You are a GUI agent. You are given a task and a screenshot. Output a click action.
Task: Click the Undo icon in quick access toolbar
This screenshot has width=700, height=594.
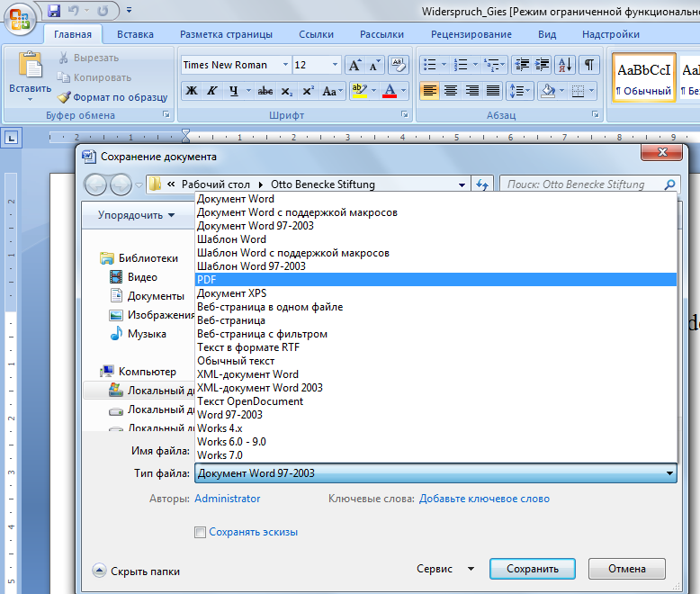point(74,10)
